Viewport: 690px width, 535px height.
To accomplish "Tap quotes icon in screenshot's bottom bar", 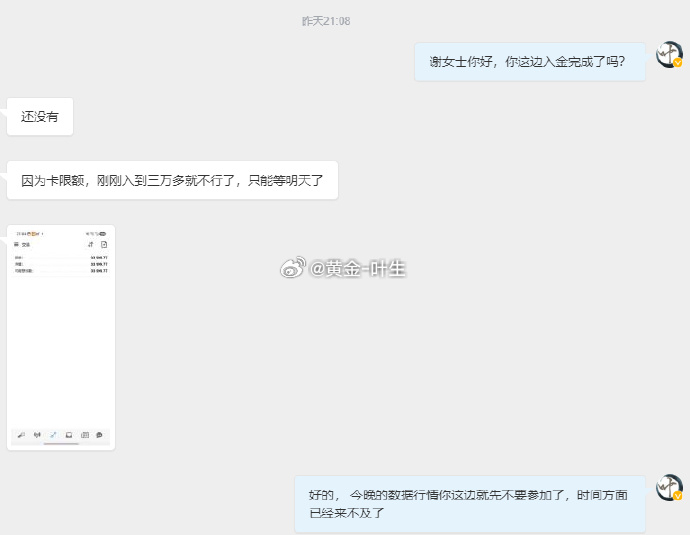I will [x=21, y=435].
